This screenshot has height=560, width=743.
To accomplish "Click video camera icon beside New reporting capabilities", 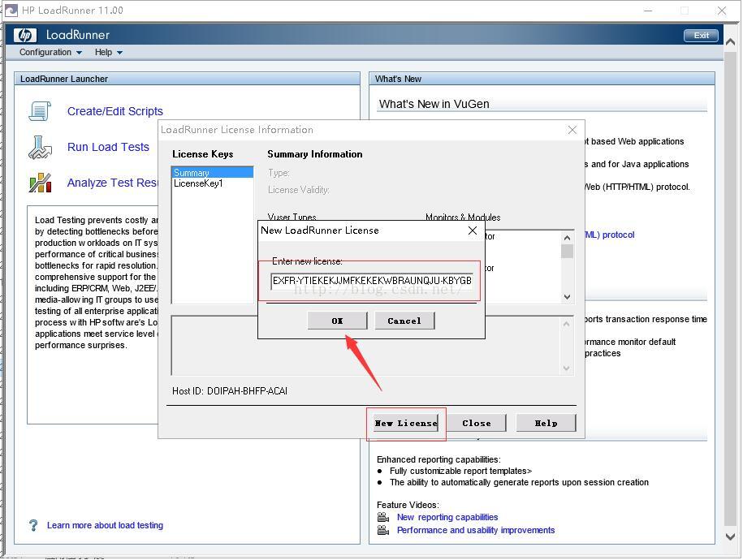I will [383, 517].
